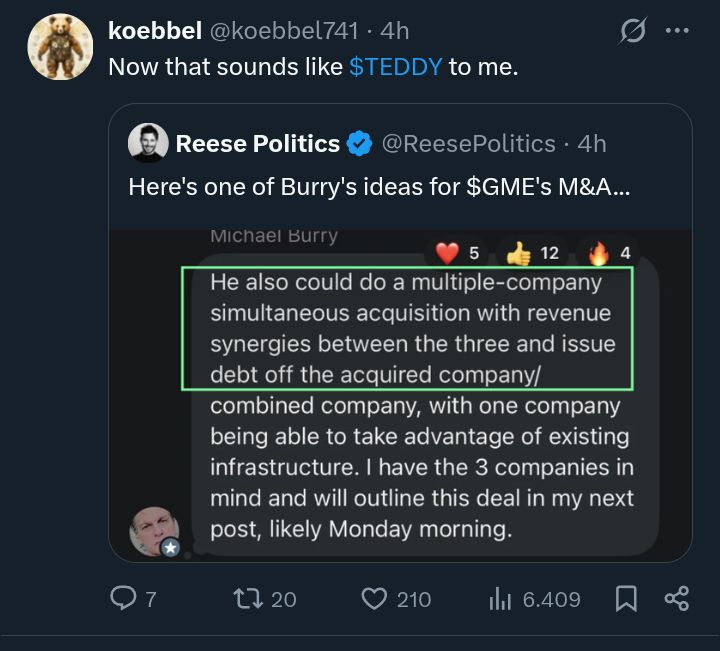
Task: Click the reply comment icon
Action: tap(122, 599)
